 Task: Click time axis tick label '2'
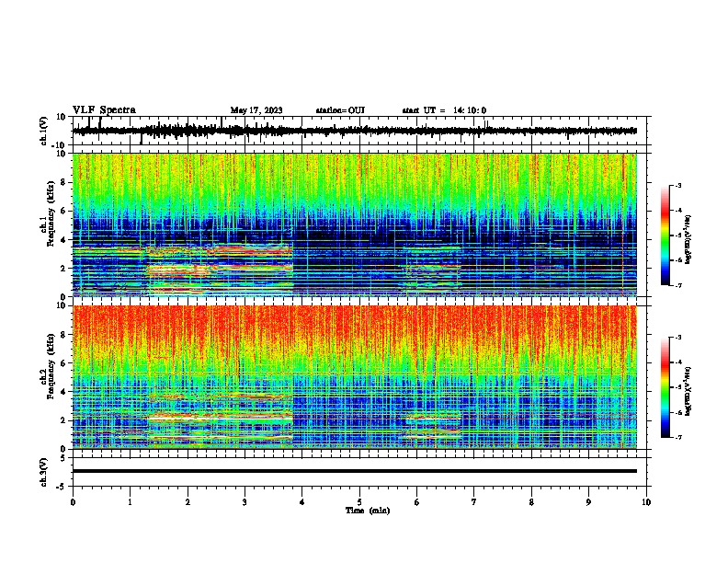pyautogui.click(x=188, y=502)
